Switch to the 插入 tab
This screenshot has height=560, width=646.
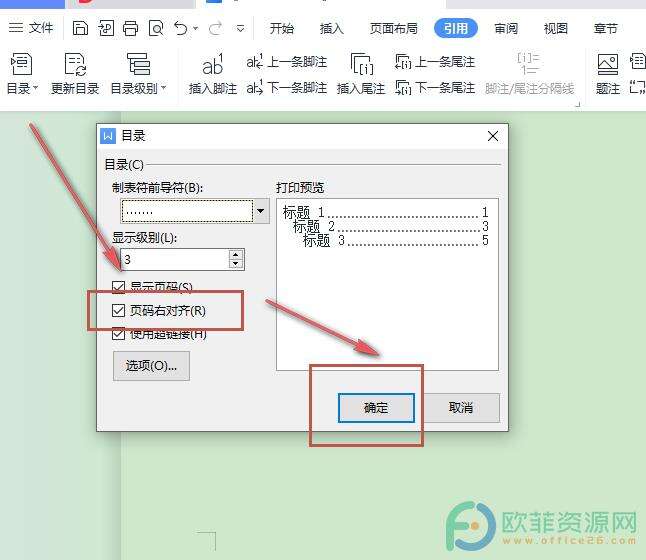click(x=332, y=28)
